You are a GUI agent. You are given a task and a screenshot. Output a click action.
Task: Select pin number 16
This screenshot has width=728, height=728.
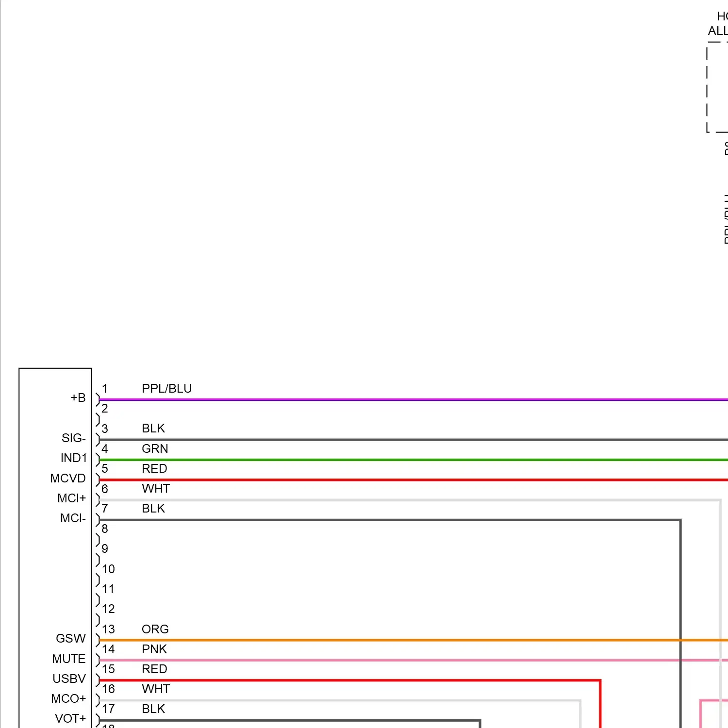tap(108, 689)
